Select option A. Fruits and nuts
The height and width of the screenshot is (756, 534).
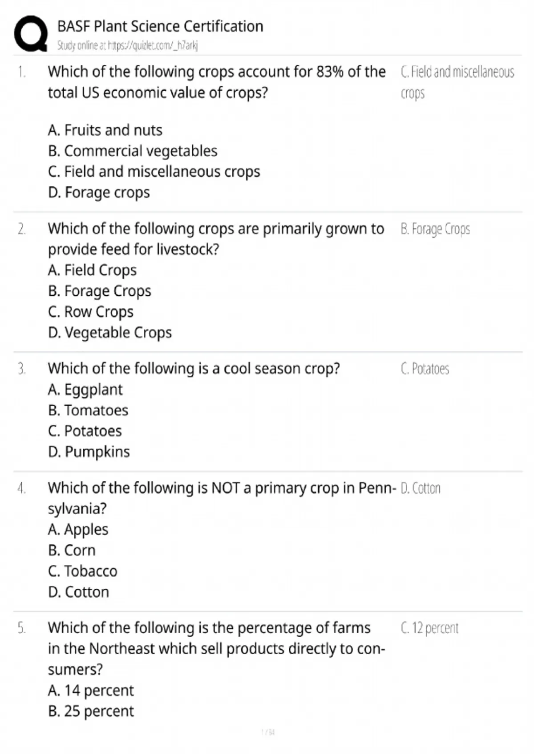coord(105,130)
